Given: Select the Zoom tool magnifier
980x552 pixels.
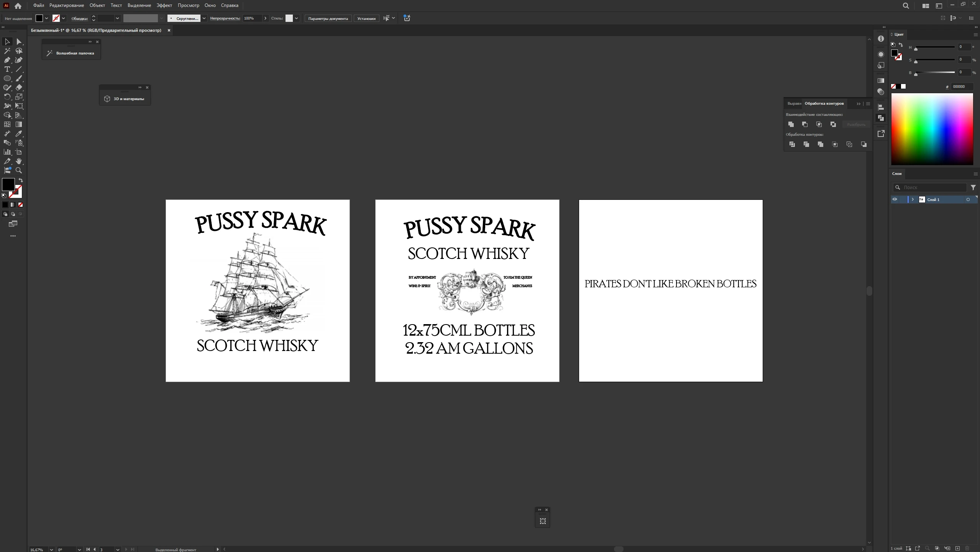Looking at the screenshot, I should click(x=18, y=170).
